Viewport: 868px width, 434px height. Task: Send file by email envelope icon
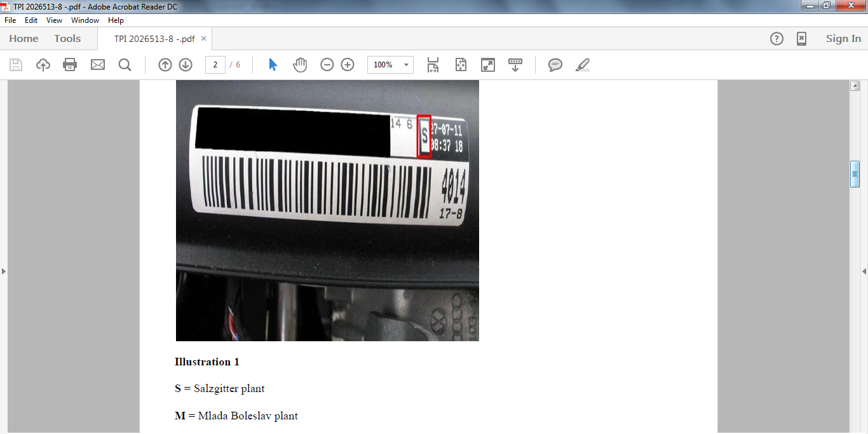98,65
